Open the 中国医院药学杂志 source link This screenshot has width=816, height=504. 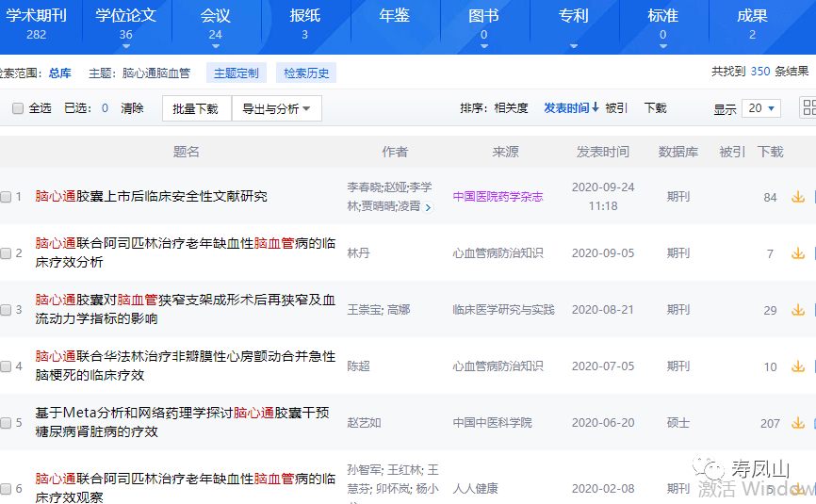coord(498,197)
